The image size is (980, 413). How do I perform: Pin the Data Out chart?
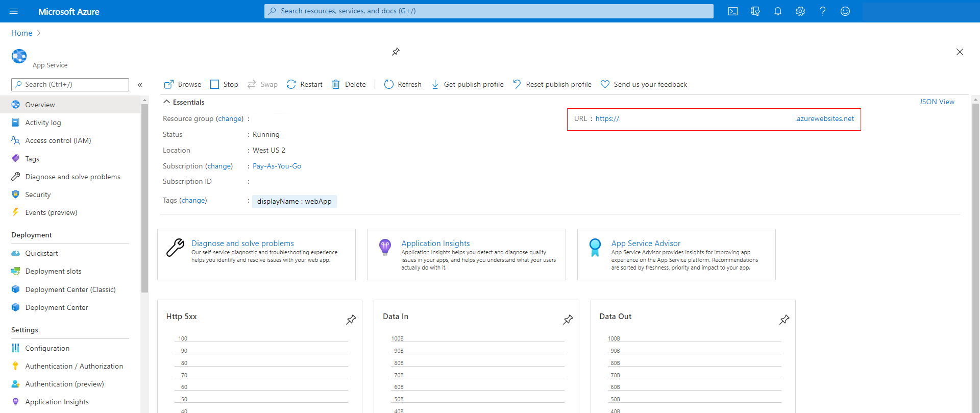tap(785, 320)
